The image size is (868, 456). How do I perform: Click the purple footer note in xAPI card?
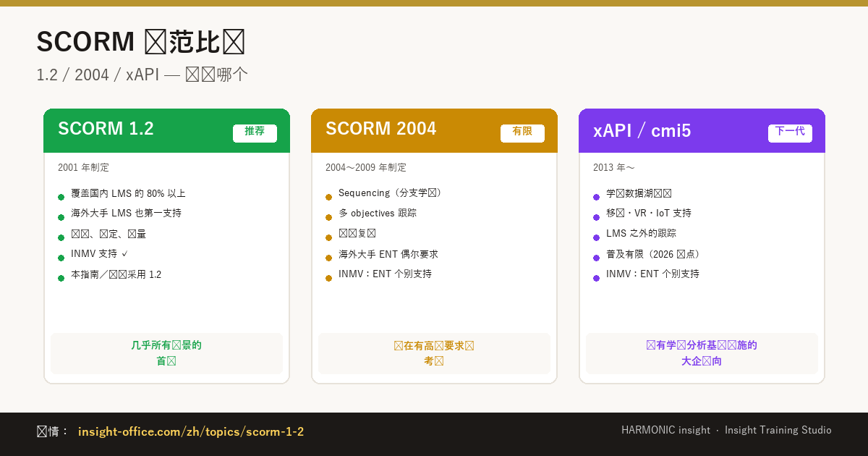pos(702,353)
